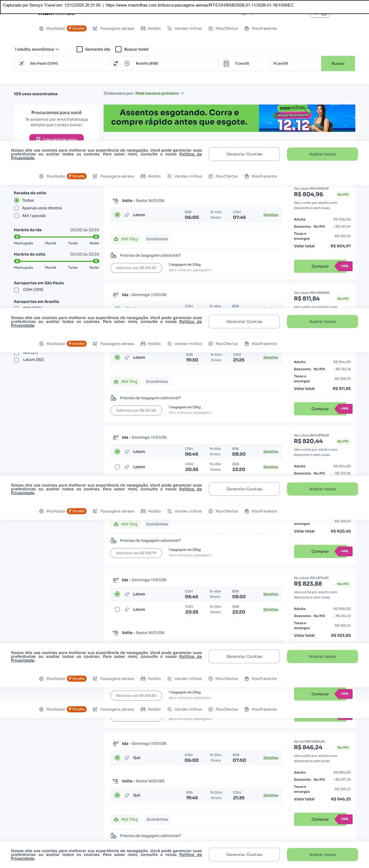Select the Latam 20:35 outbound flight option
369x868 pixels.
pos(117,467)
